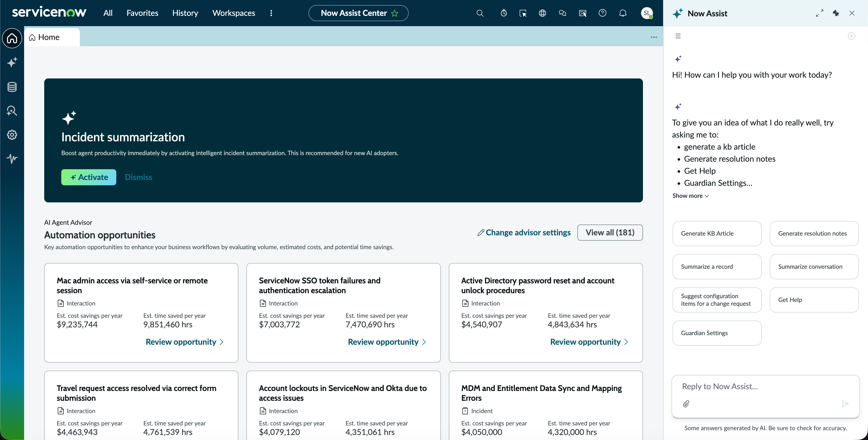This screenshot has width=868, height=440.
Task: Open Travel request access card title
Action: (136, 393)
